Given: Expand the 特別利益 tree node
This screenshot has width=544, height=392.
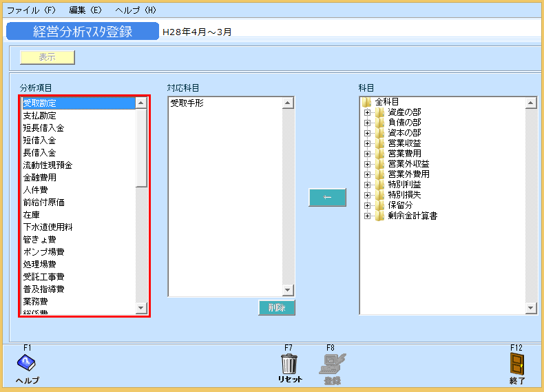Looking at the screenshot, I should [x=367, y=185].
